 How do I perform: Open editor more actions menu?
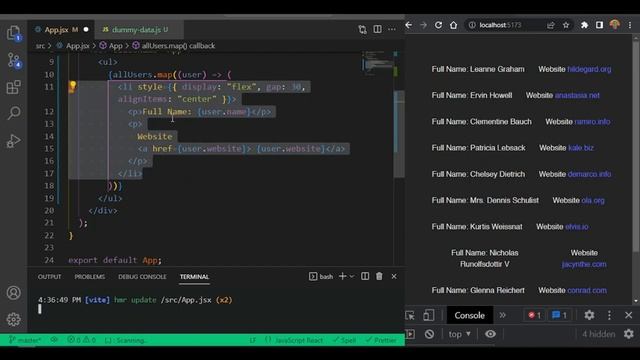pyautogui.click(x=392, y=29)
